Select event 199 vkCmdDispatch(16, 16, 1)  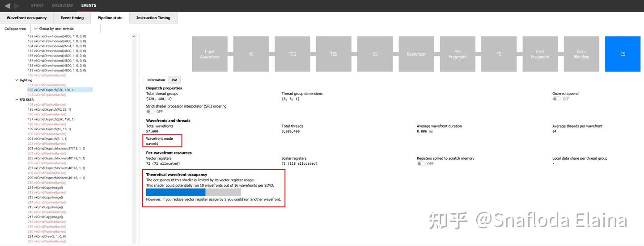[49, 129]
